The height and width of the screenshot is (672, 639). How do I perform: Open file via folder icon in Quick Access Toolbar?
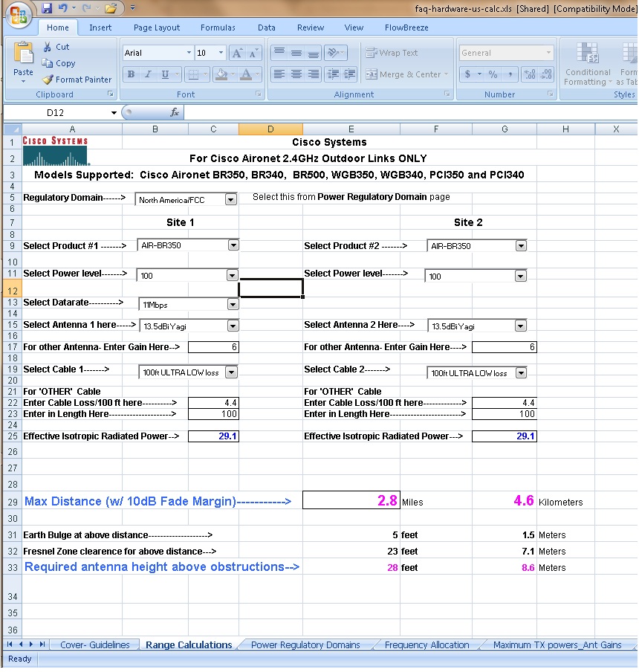(x=111, y=7)
